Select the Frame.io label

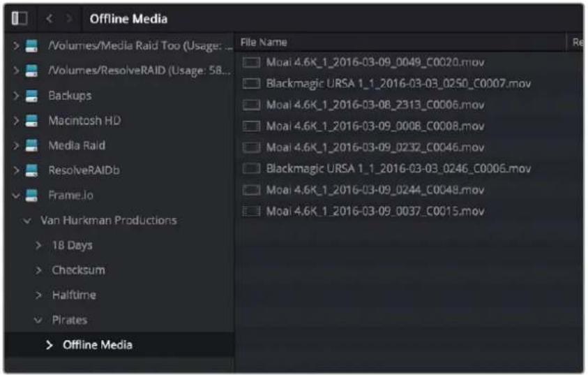tap(71, 196)
